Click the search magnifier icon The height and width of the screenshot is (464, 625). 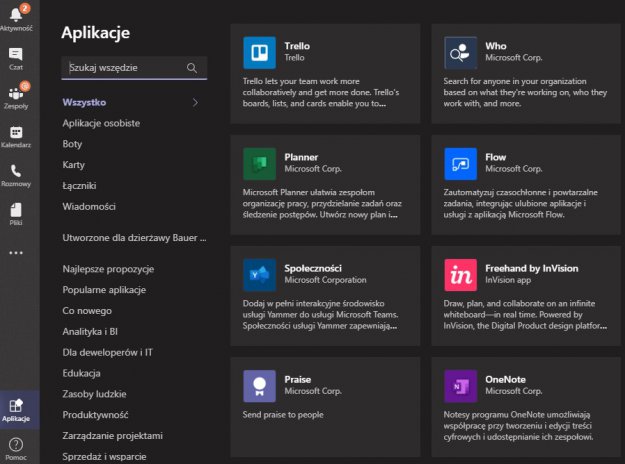point(192,68)
